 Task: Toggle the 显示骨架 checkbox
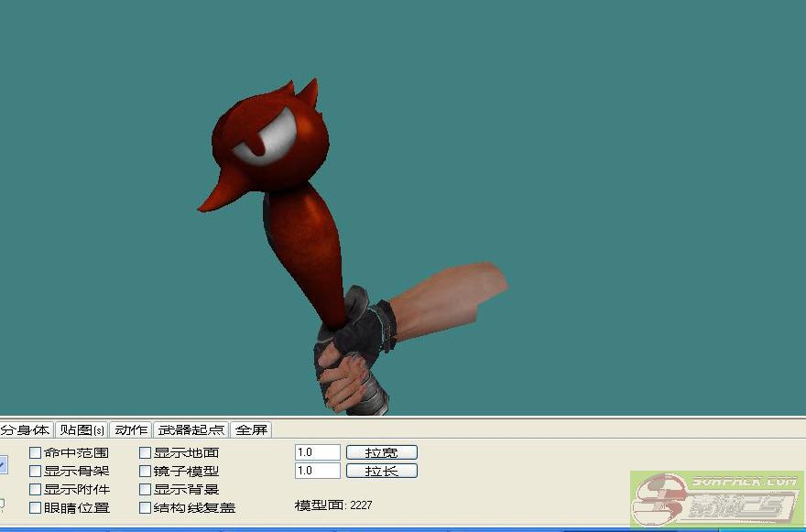pos(36,471)
